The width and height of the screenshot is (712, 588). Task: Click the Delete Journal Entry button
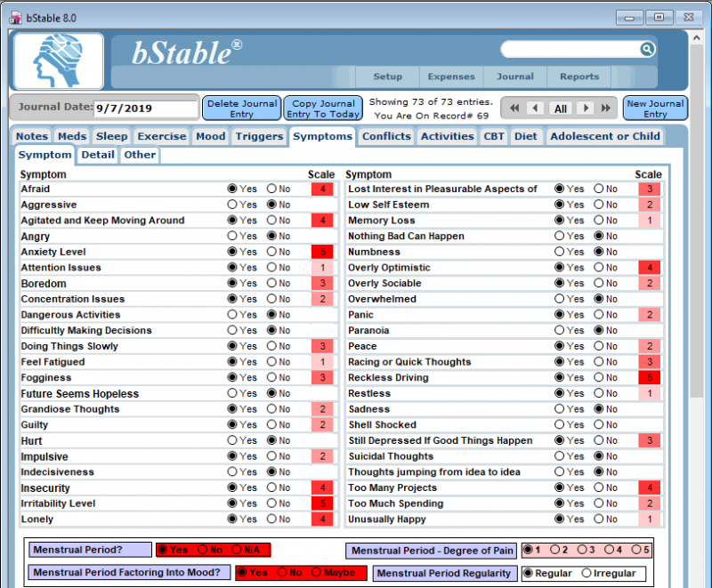click(x=240, y=108)
